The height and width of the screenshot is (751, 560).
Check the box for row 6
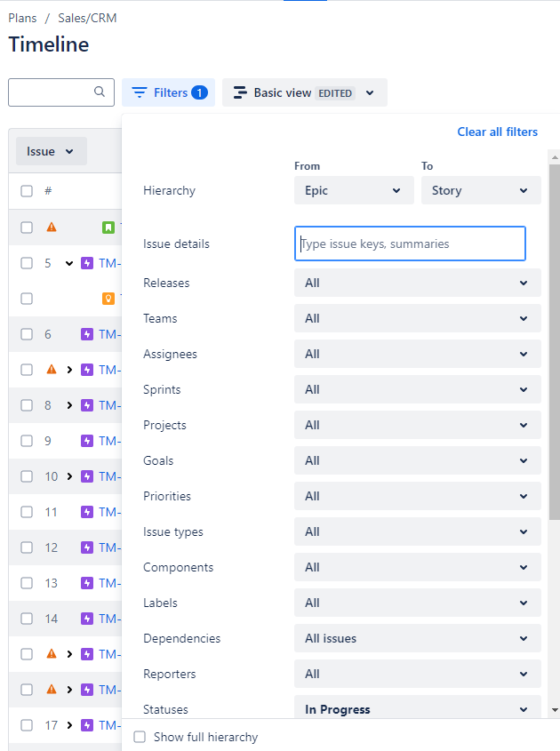(27, 334)
